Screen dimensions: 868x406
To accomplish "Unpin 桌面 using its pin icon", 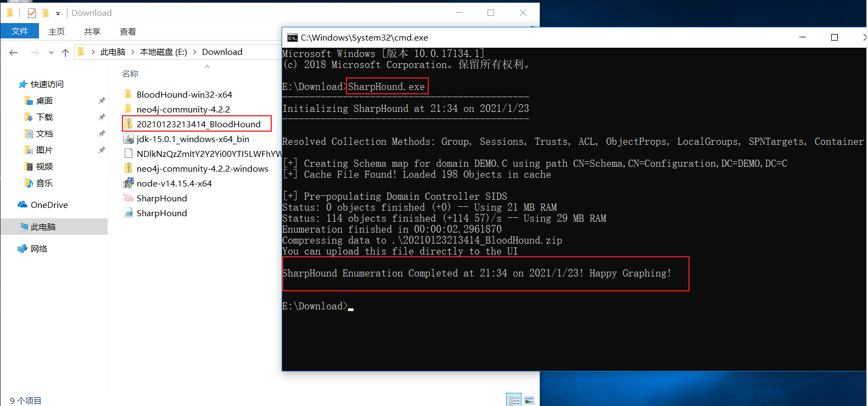I will click(102, 101).
